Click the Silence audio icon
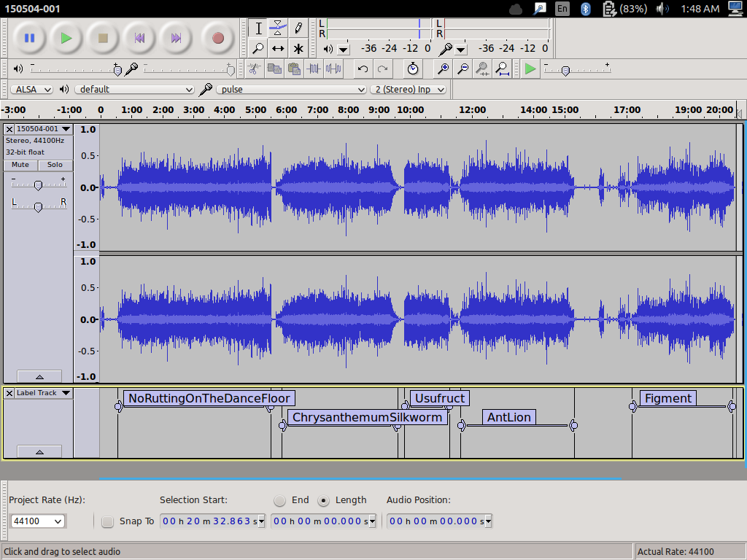Screen dimensions: 747x560 (333, 69)
